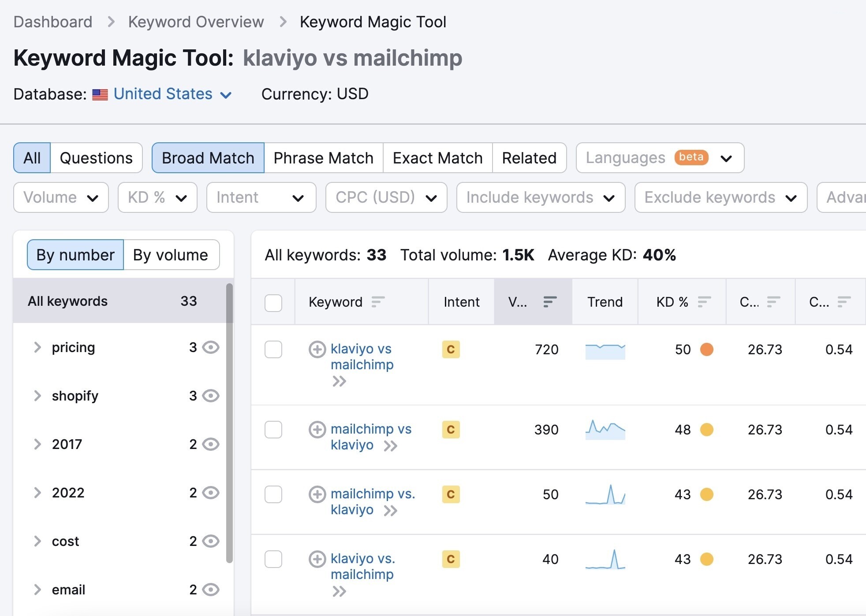Toggle eye icon for pricing group
The image size is (866, 616).
pyautogui.click(x=211, y=347)
